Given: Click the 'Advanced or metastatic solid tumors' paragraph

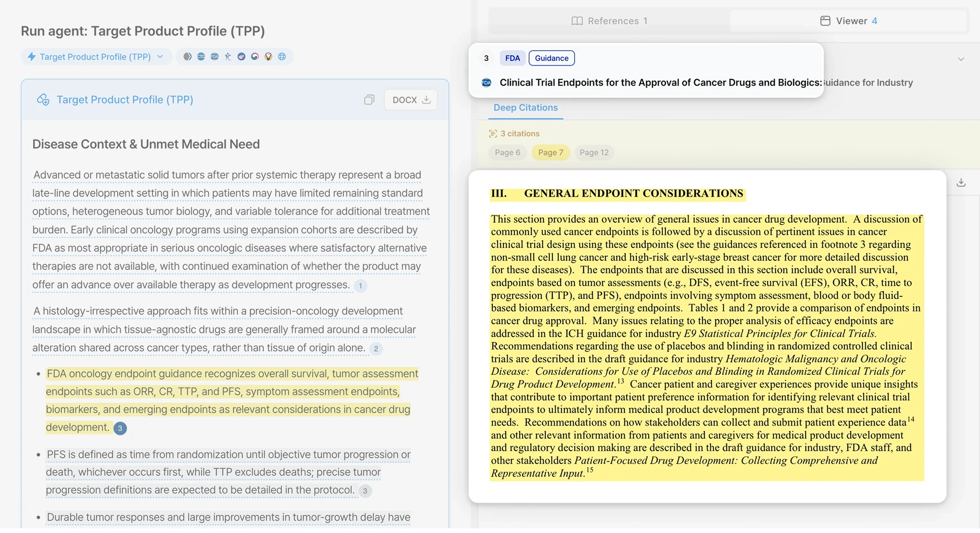Looking at the screenshot, I should pyautogui.click(x=231, y=230).
